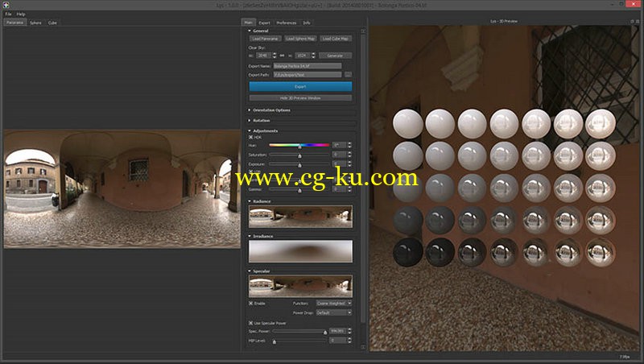Image resolution: width=644 pixels, height=364 pixels.
Task: Click the link icon between width and height
Action: click(283, 56)
